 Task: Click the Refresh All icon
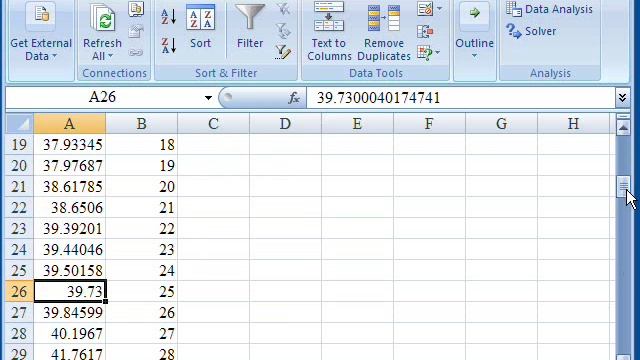tap(102, 17)
